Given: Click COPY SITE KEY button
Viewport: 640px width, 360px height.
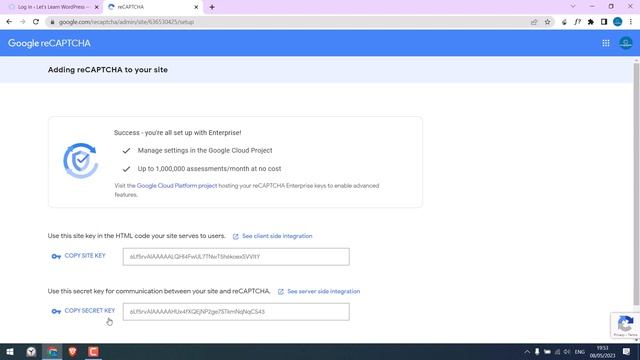Looking at the screenshot, I should tap(79, 256).
